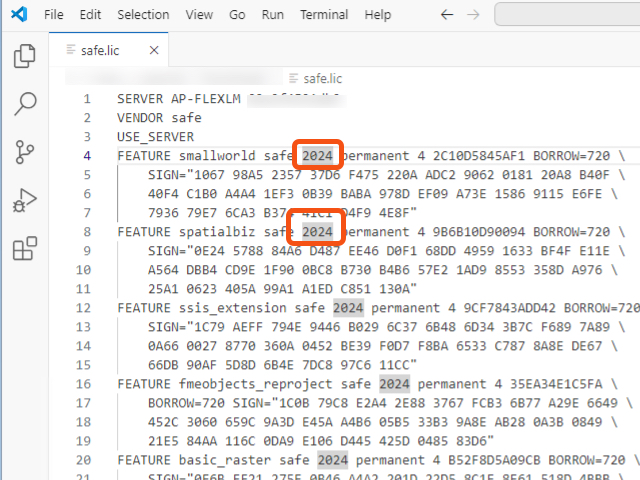Click line number 8 in gutter
The height and width of the screenshot is (480, 640).
[x=87, y=232]
